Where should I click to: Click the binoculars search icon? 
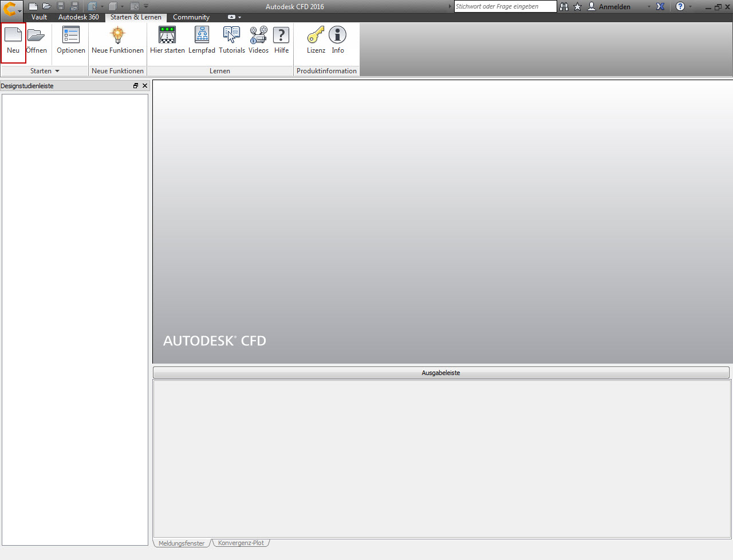[564, 6]
